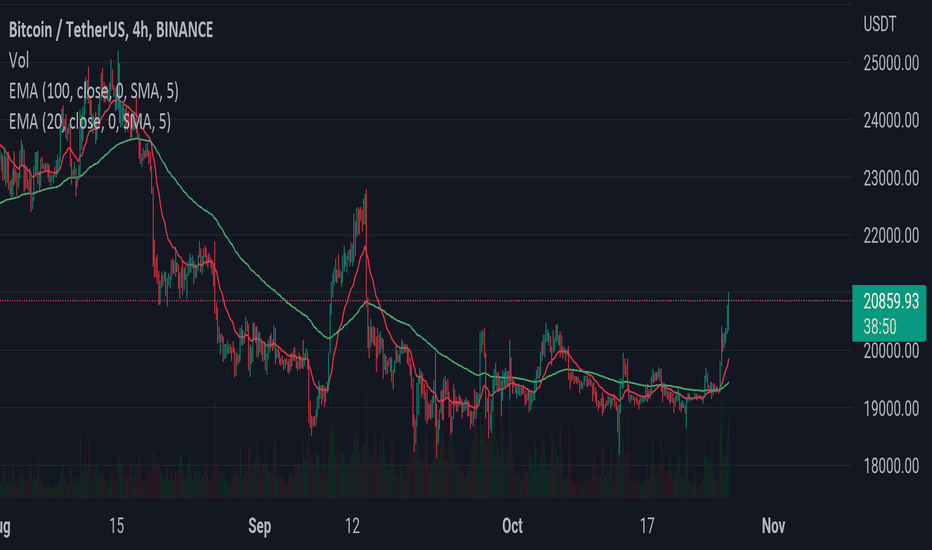Click the 23000.00 price axis label

(891, 178)
